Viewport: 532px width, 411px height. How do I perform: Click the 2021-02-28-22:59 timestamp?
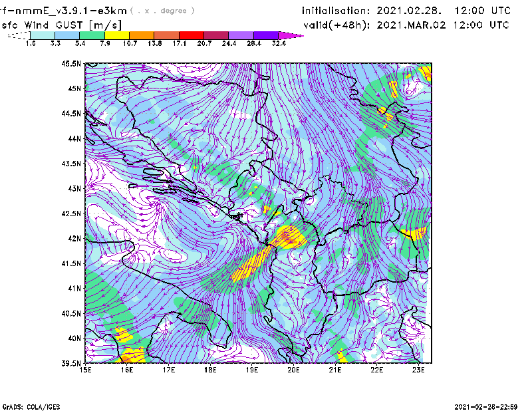coord(486,407)
